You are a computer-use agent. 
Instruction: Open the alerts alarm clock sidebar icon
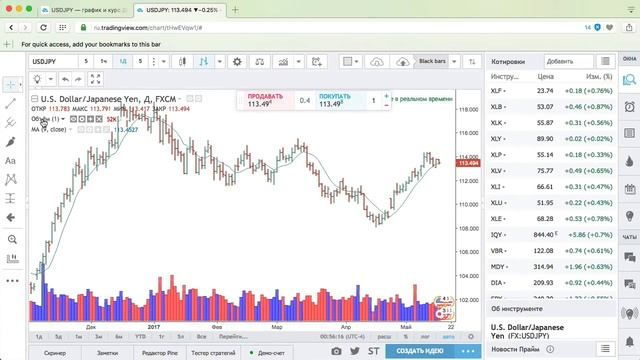tap(629, 107)
